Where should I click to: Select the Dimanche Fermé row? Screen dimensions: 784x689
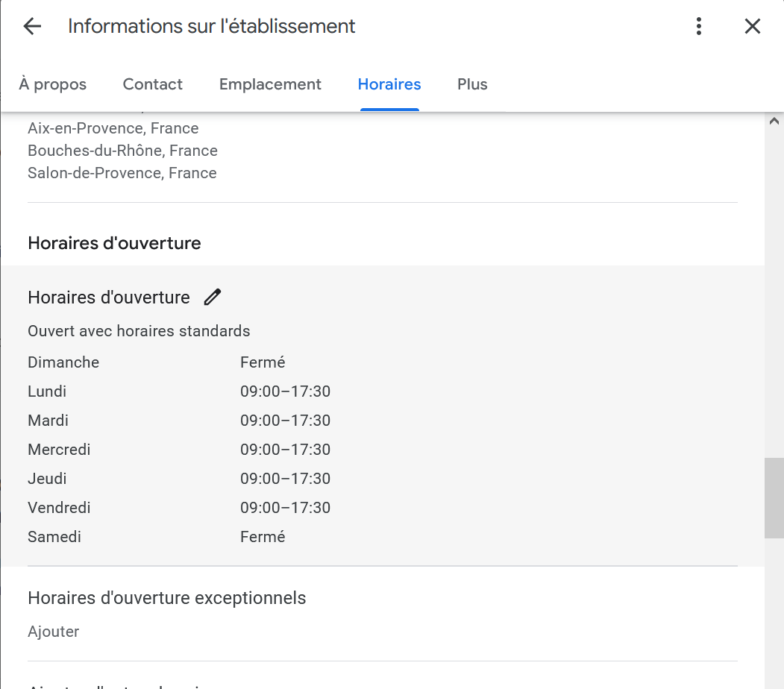click(157, 362)
